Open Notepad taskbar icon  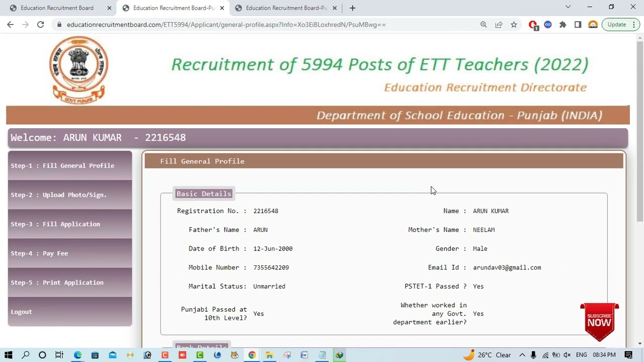322,355
